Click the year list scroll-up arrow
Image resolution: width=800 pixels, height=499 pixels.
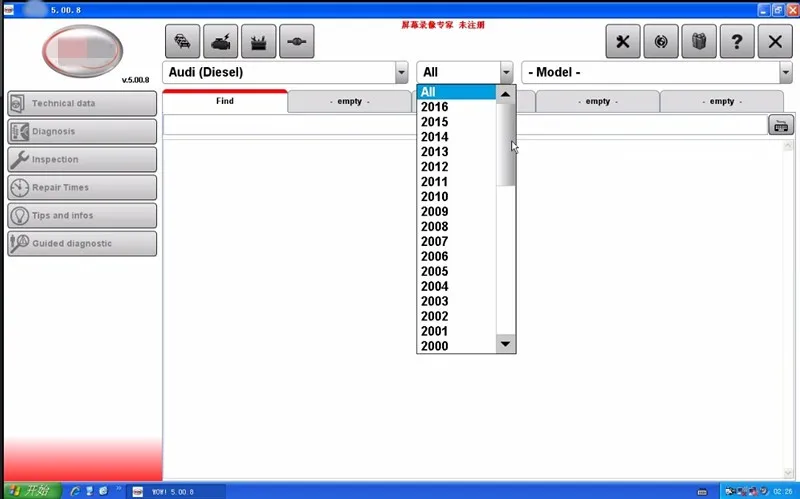click(505, 94)
